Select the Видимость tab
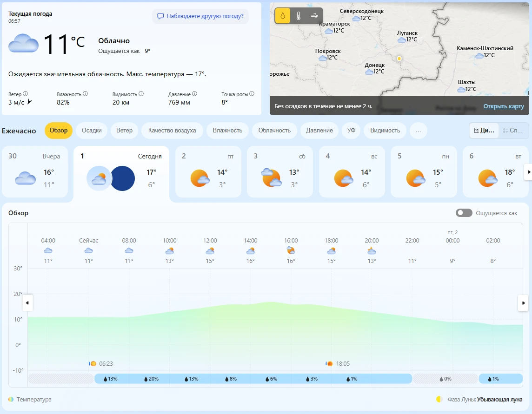 pyautogui.click(x=385, y=131)
